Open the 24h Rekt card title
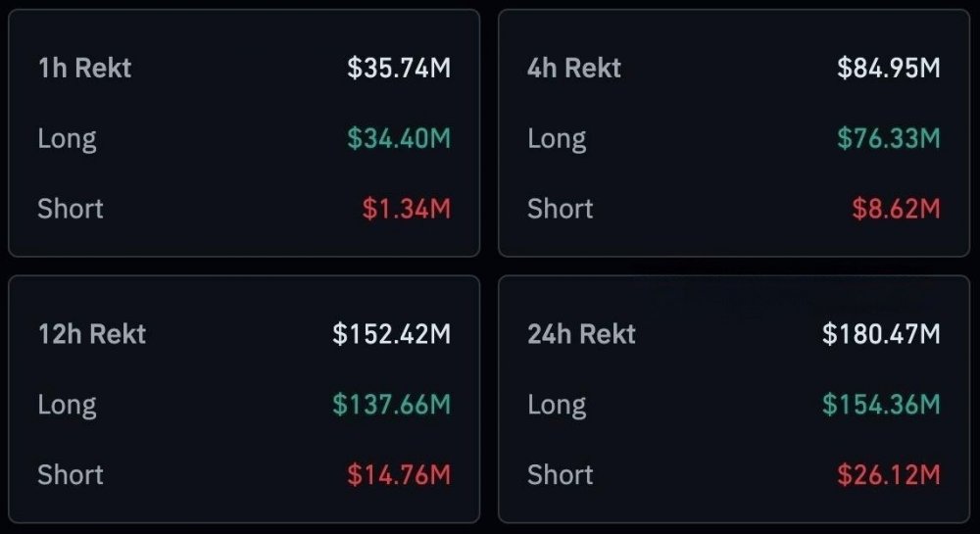This screenshot has width=980, height=534. [x=581, y=334]
